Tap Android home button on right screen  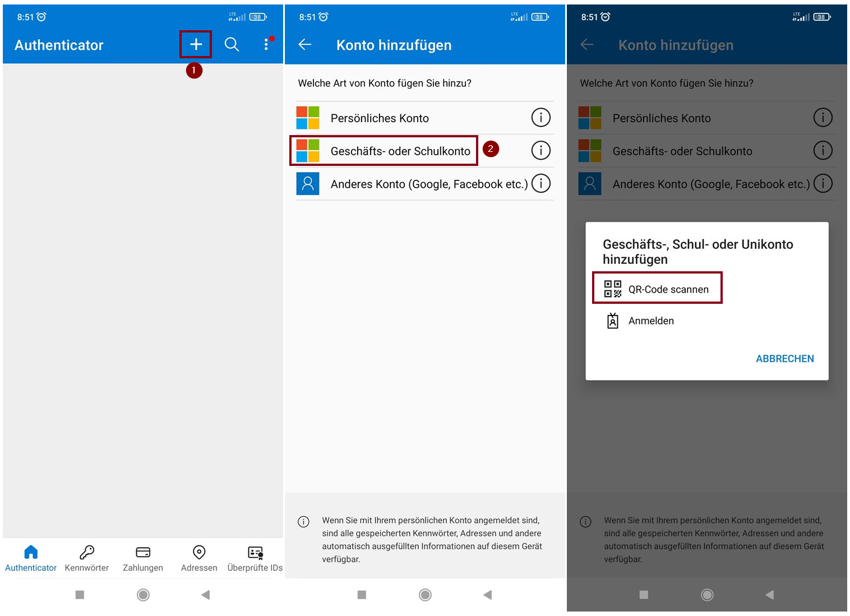(707, 595)
